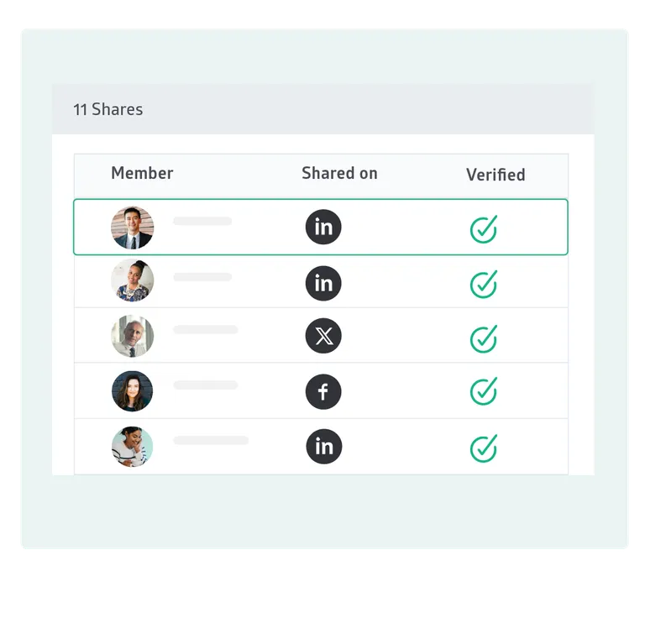Open the first member's profile photo
This screenshot has height=644, width=645.
133,228
